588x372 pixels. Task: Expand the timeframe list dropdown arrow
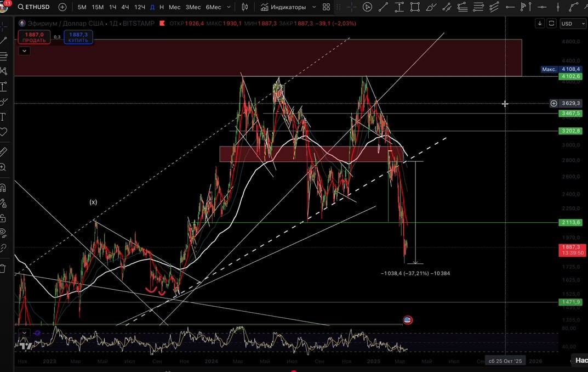(x=229, y=7)
